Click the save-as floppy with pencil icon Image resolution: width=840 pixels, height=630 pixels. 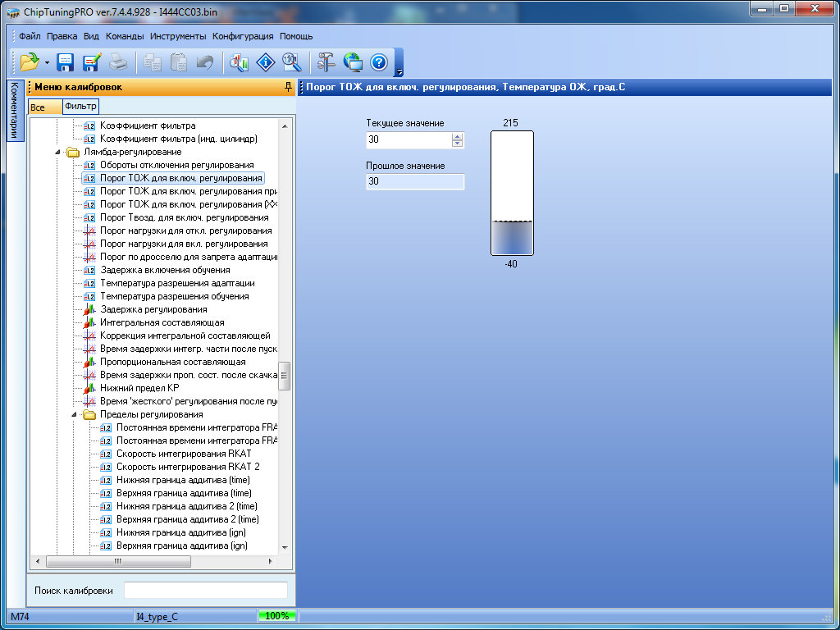91,62
